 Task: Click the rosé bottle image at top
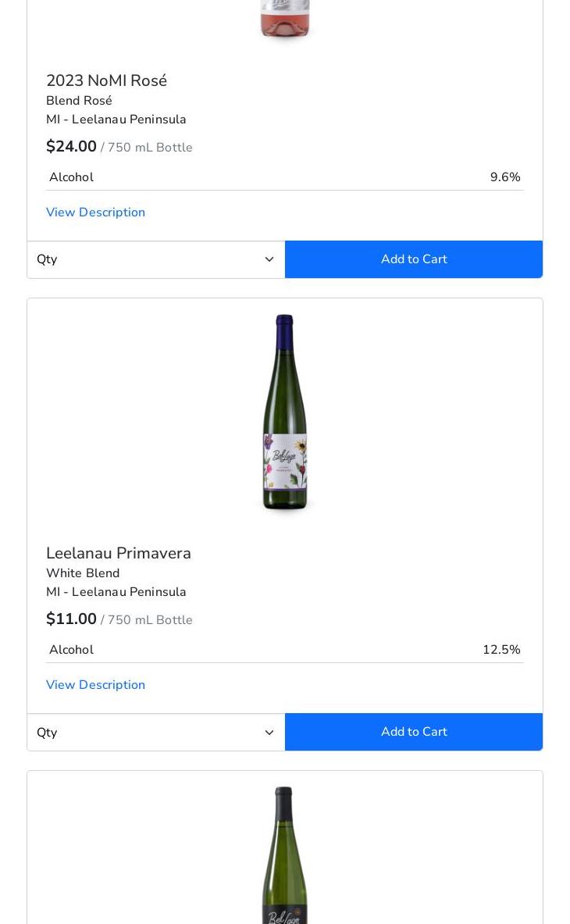tap(285, 19)
